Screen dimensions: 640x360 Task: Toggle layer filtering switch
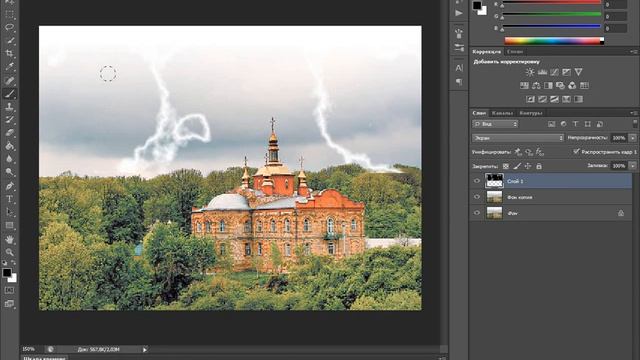(635, 123)
